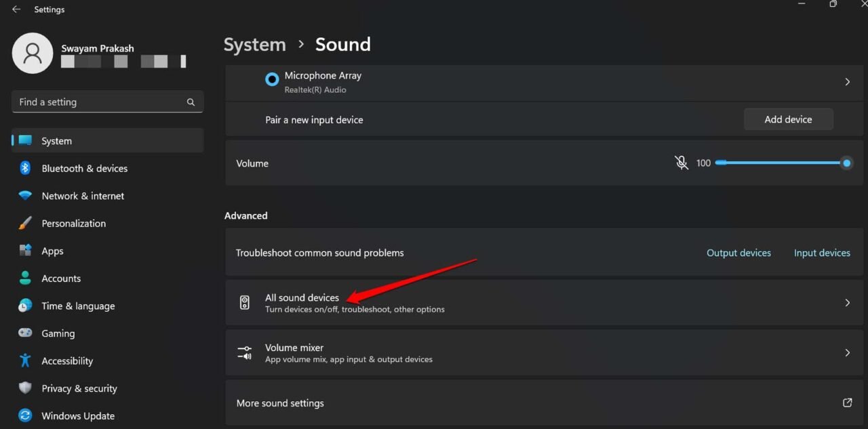Click the Volume mixer speaker icon
Image resolution: width=868 pixels, height=429 pixels.
pyautogui.click(x=245, y=352)
